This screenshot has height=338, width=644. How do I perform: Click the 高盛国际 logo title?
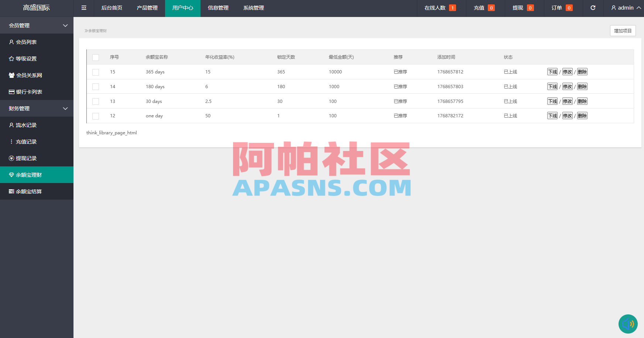[x=37, y=8]
